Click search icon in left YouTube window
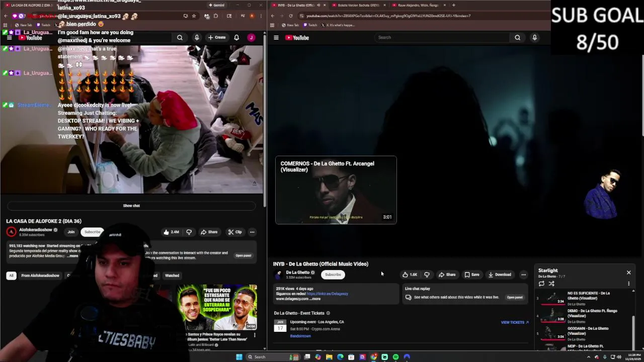 click(180, 37)
